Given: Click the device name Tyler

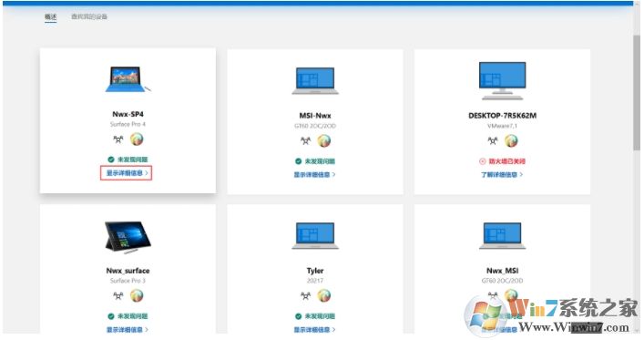Looking at the screenshot, I should click(315, 271).
